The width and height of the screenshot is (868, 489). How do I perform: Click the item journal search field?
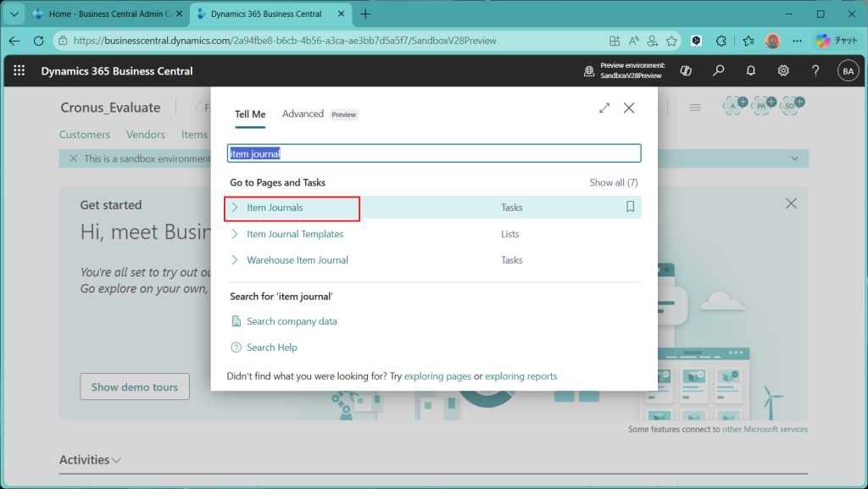coord(434,153)
